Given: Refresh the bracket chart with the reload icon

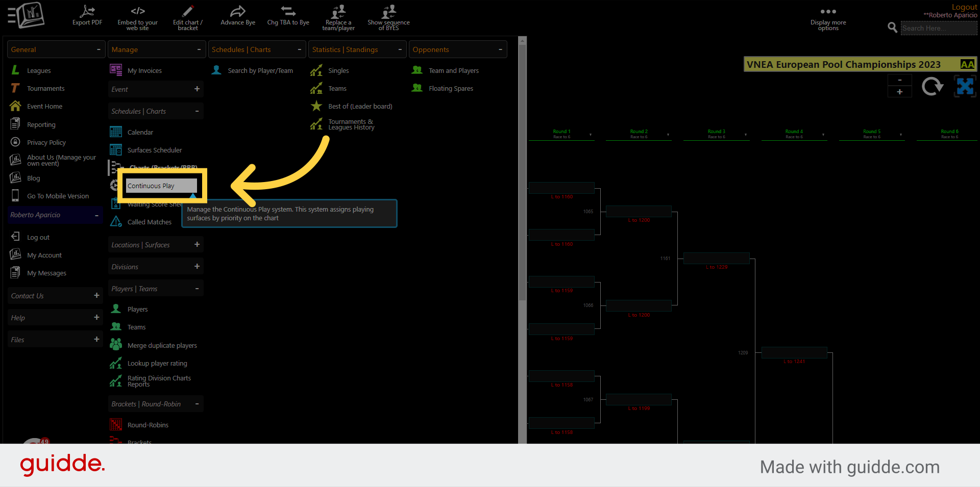Looking at the screenshot, I should tap(933, 86).
